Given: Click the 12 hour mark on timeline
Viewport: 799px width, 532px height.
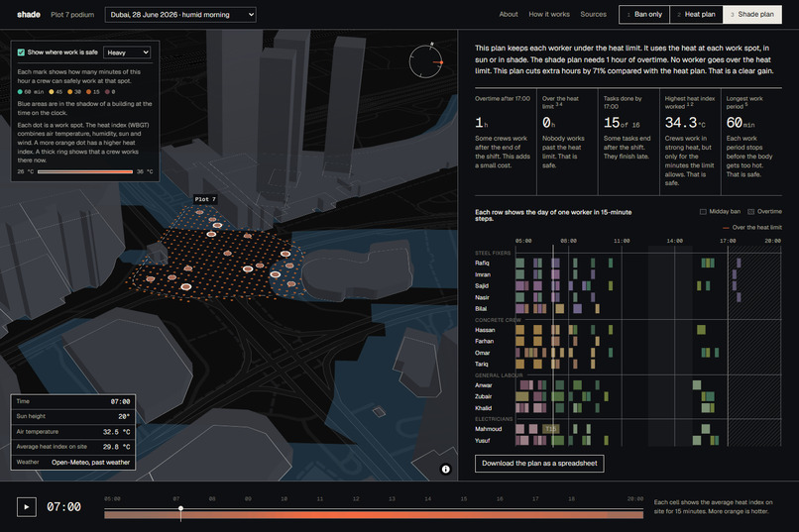Looking at the screenshot, I should coord(356,499).
